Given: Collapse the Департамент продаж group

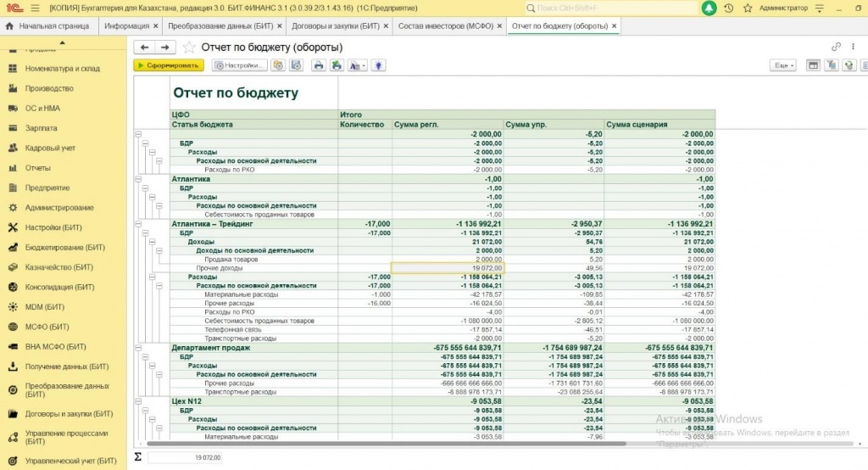Looking at the screenshot, I should [x=138, y=348].
